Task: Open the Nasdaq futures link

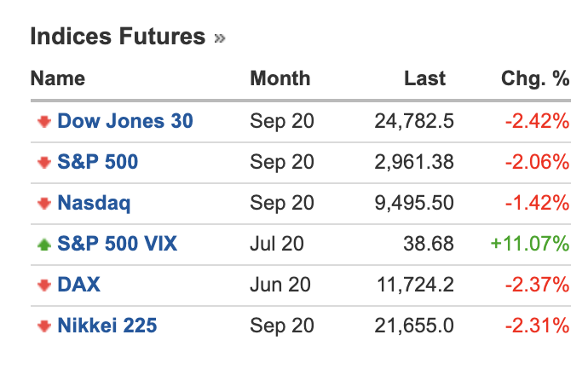Action: 94,203
